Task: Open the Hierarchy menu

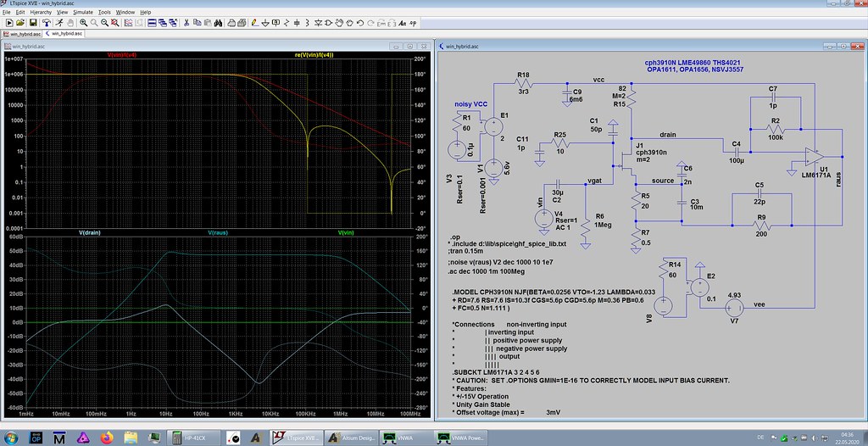Action: click(40, 13)
